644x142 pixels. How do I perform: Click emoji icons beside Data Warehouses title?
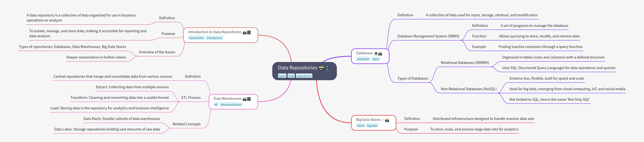click(247, 99)
